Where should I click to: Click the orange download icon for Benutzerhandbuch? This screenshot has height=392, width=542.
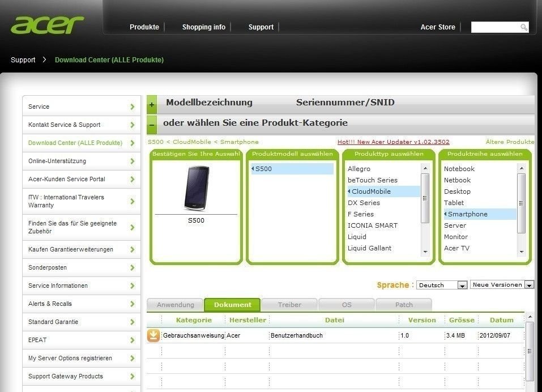tap(153, 335)
